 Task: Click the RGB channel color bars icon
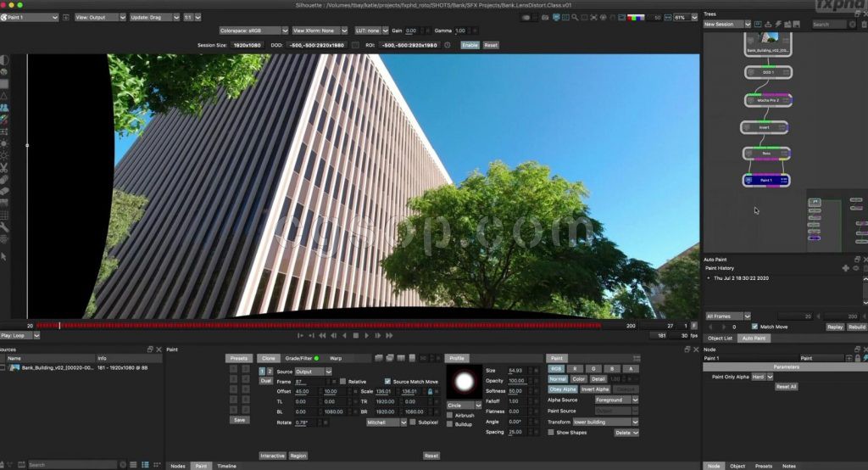(x=636, y=17)
